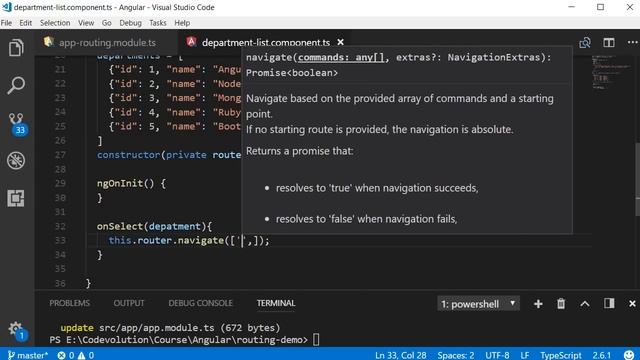This screenshot has width=640, height=360.
Task: Click the open changes icon in editor toolbar
Action: 584,42
